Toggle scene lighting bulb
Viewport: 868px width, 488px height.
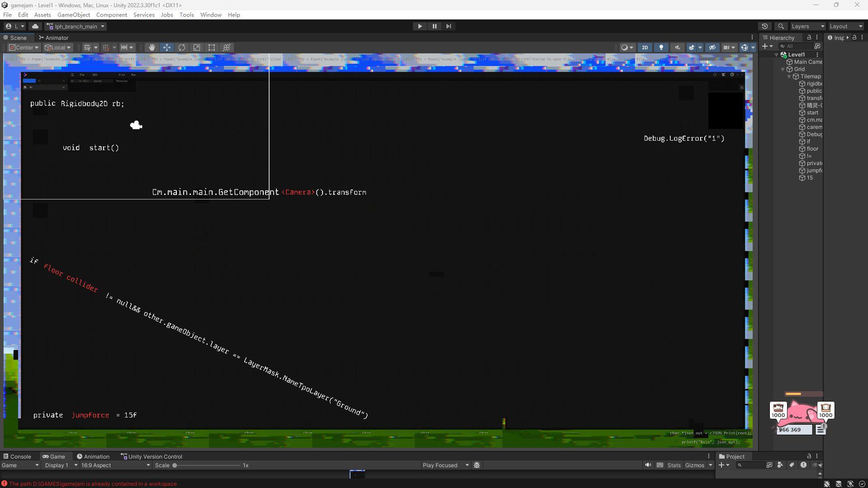[661, 47]
